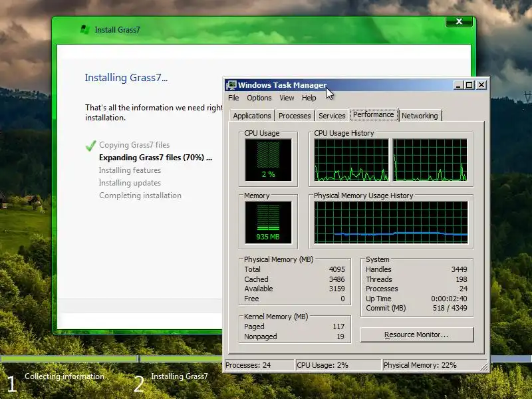Click the 'Installing Grass7...' heading
Image resolution: width=532 pixels, height=399 pixels.
pos(126,78)
